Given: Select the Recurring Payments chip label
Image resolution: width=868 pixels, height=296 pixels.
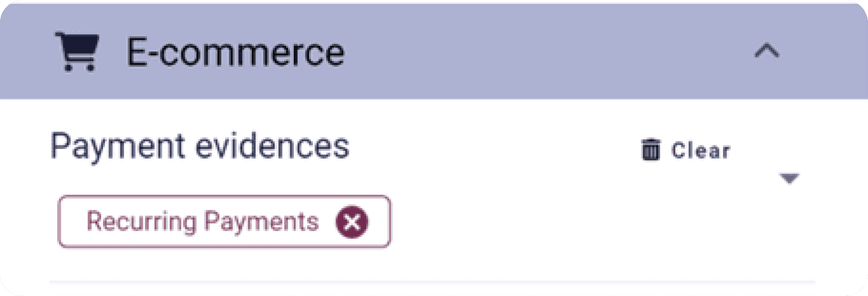Looking at the screenshot, I should (x=202, y=222).
